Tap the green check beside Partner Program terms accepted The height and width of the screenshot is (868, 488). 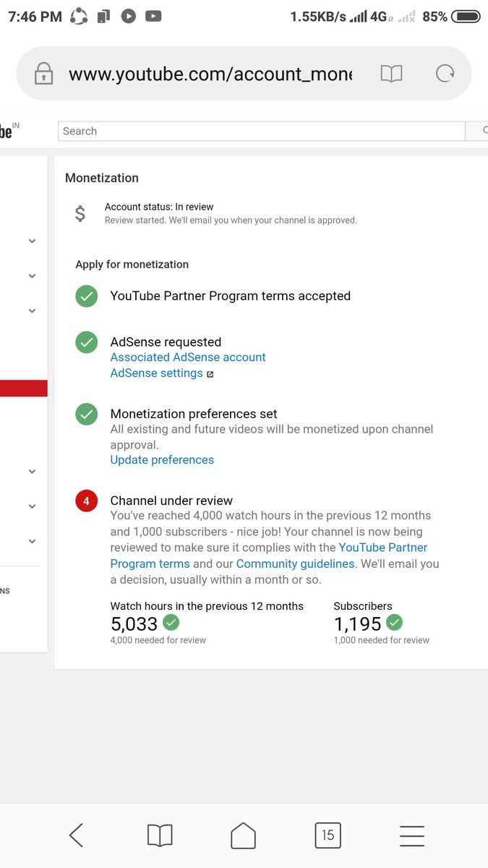(x=87, y=296)
